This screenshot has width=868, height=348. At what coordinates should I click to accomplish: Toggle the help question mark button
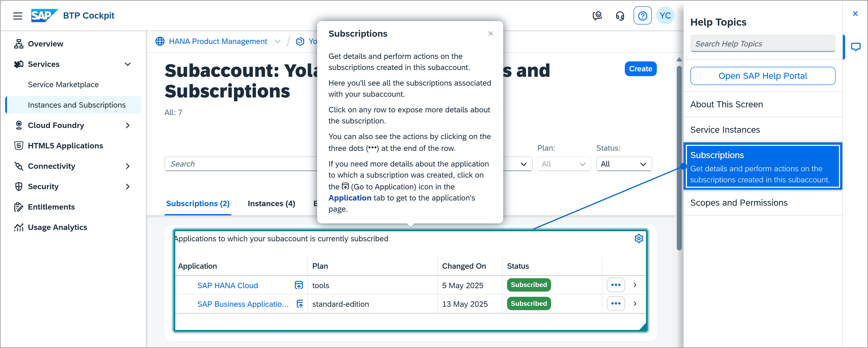tap(642, 16)
